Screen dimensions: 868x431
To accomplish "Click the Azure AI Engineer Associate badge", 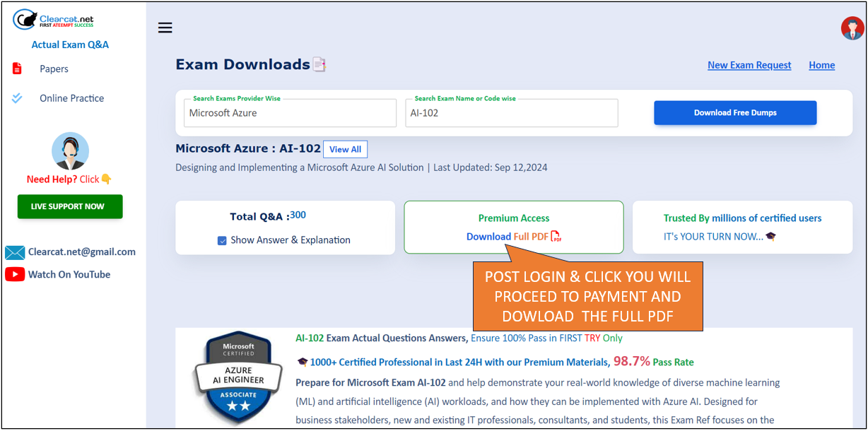I will (x=239, y=378).
